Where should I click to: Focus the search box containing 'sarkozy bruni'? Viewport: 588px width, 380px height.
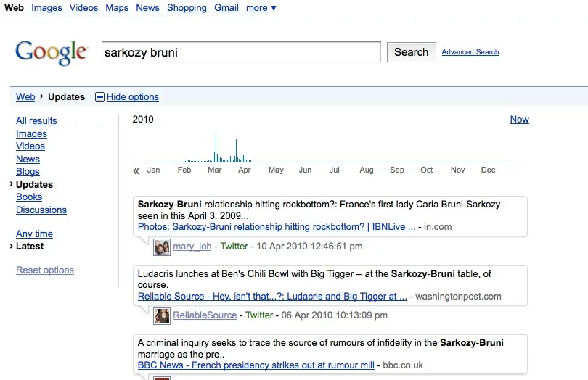[x=241, y=52]
